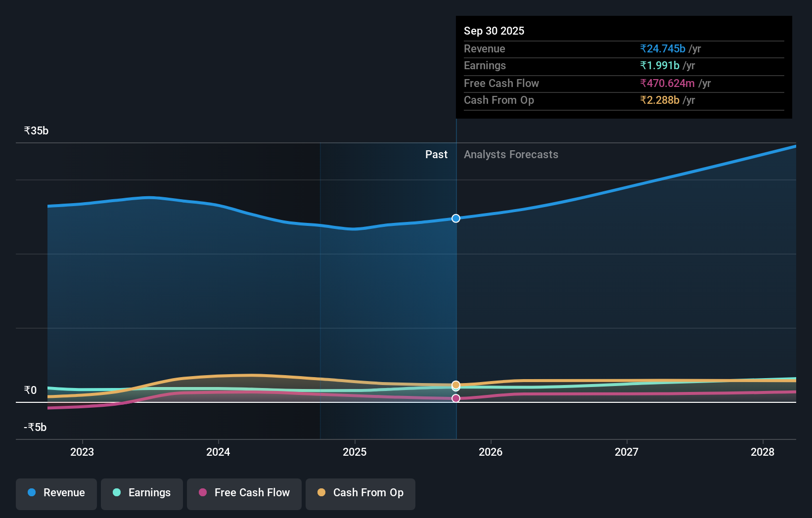Screen dimensions: 812x518
Task: Select the Cash From Op legend dot icon
Action: point(322,493)
